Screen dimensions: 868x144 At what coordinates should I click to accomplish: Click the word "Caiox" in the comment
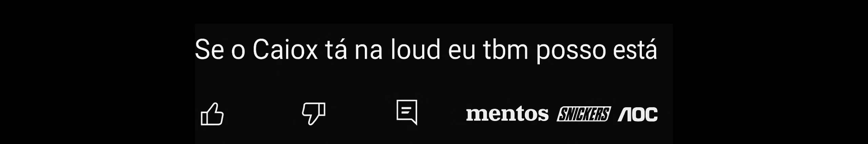point(285,50)
